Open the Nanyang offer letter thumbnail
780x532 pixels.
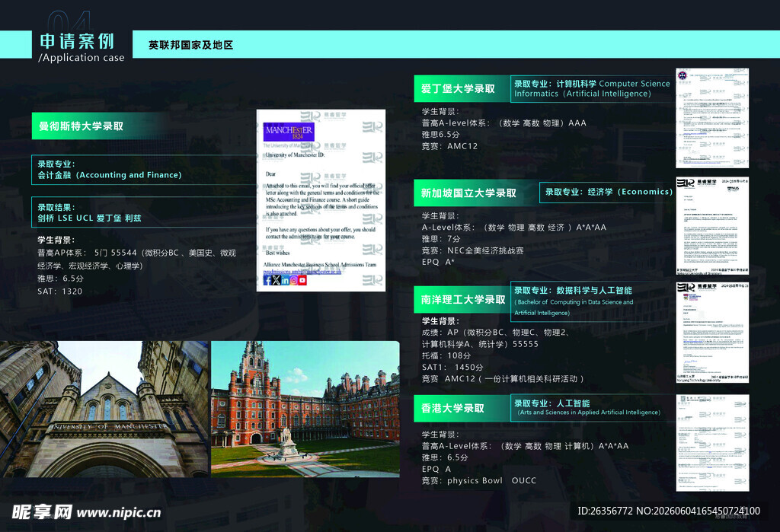click(712, 333)
